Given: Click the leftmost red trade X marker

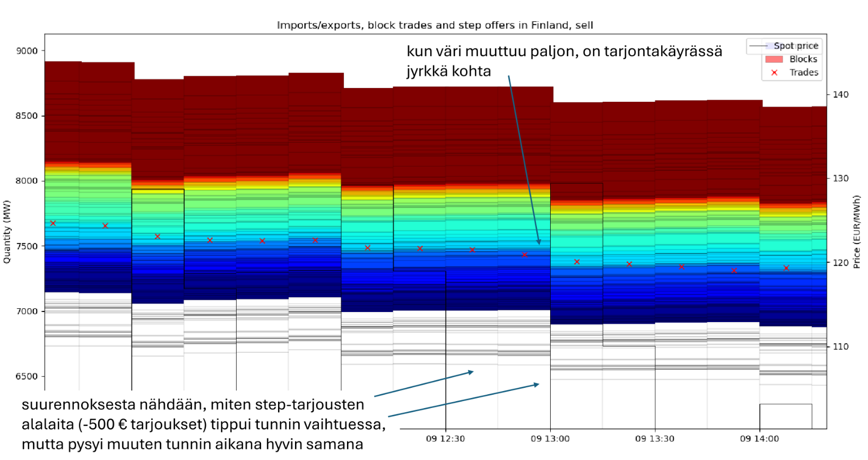Looking at the screenshot, I should tap(53, 223).
